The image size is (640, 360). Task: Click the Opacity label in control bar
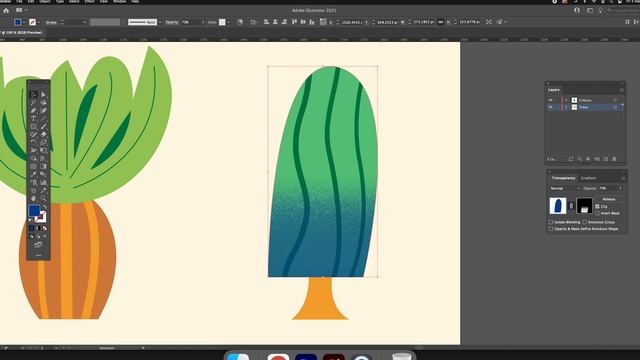click(172, 22)
